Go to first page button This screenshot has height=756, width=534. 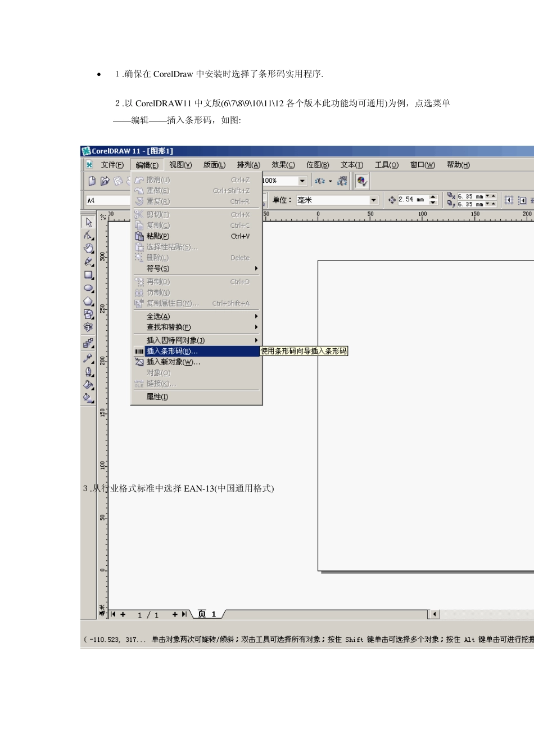[x=113, y=614]
